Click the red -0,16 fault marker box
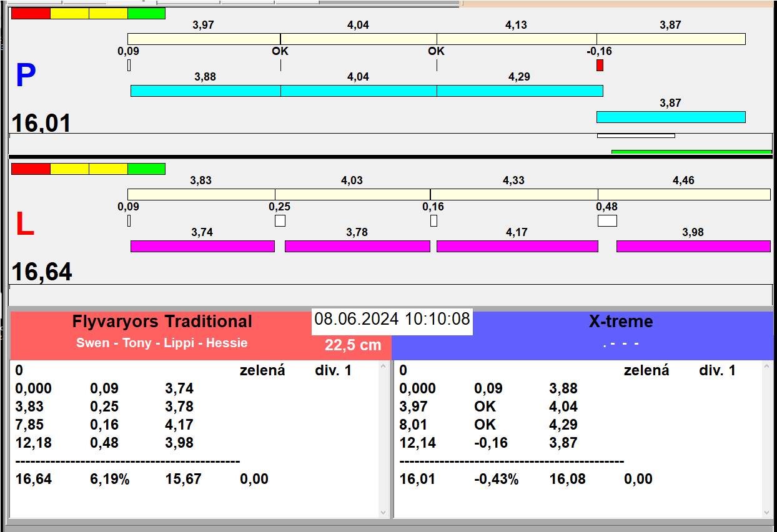Image resolution: width=777 pixels, height=532 pixels. (600, 65)
